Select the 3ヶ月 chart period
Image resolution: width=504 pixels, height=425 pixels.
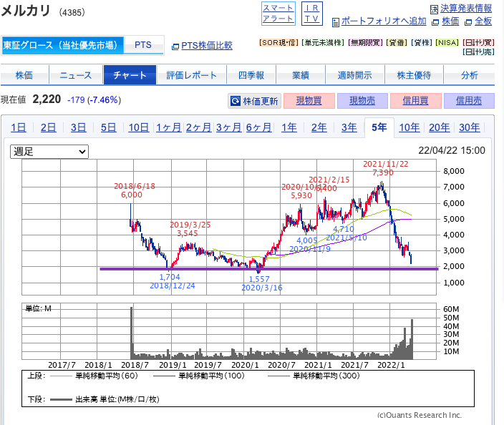pyautogui.click(x=229, y=127)
